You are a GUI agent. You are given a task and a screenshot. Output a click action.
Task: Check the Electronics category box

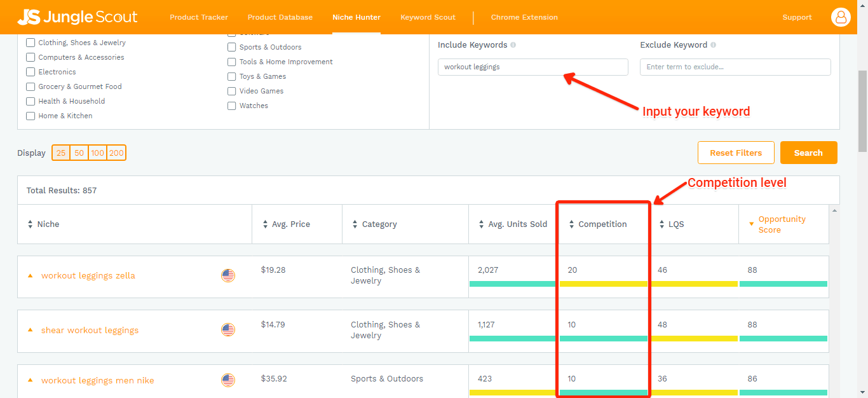tap(31, 72)
